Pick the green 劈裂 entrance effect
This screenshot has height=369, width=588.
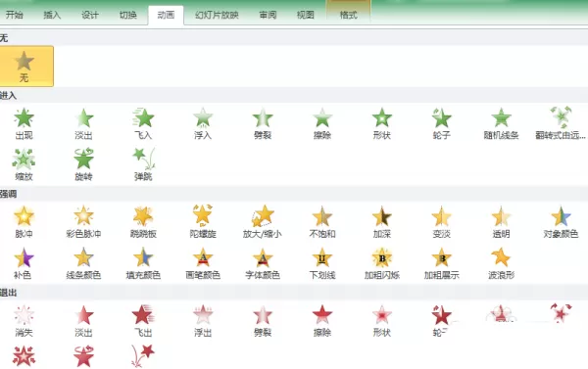tap(263, 123)
